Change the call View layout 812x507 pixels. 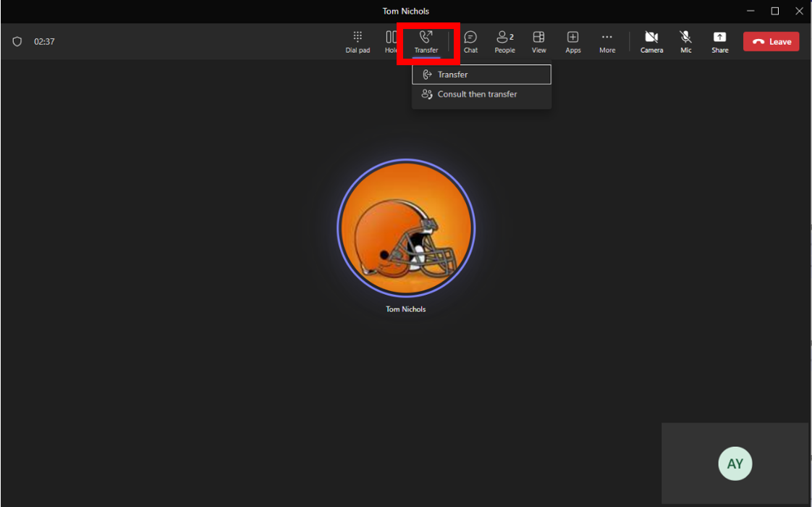(x=538, y=42)
